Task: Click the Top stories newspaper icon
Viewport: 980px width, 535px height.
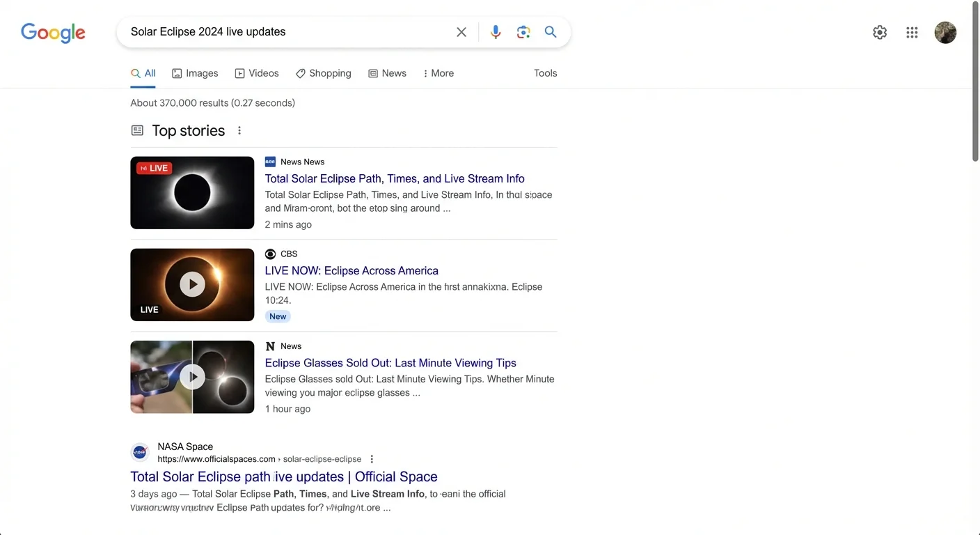Action: pyautogui.click(x=137, y=130)
